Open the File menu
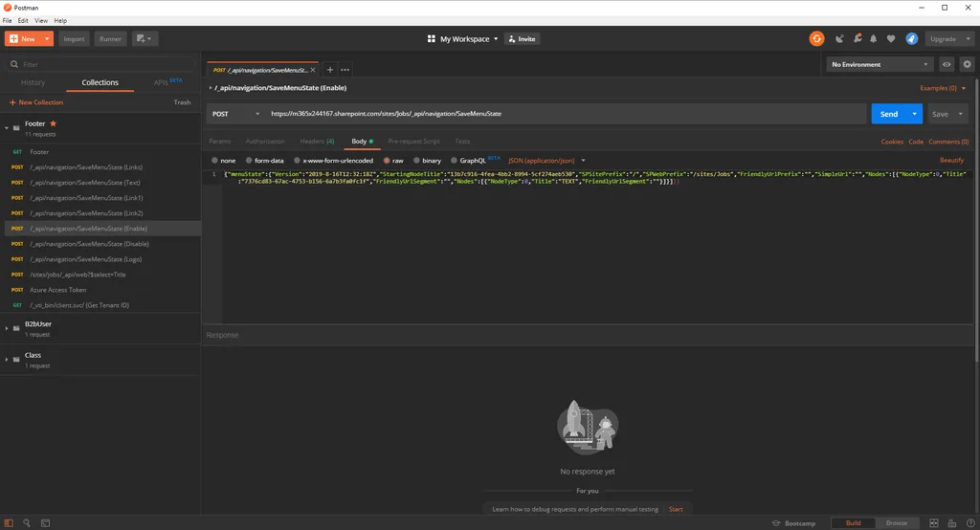 click(7, 21)
